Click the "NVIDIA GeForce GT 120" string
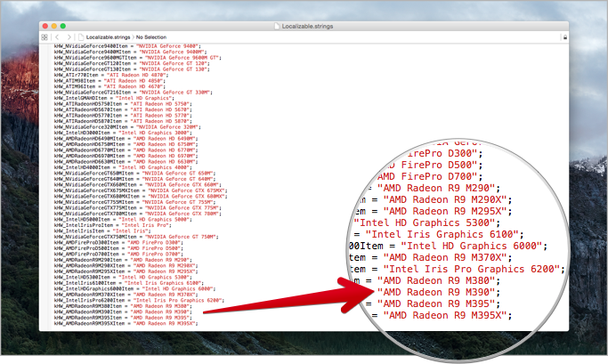This screenshot has width=608, height=364. 173,63
